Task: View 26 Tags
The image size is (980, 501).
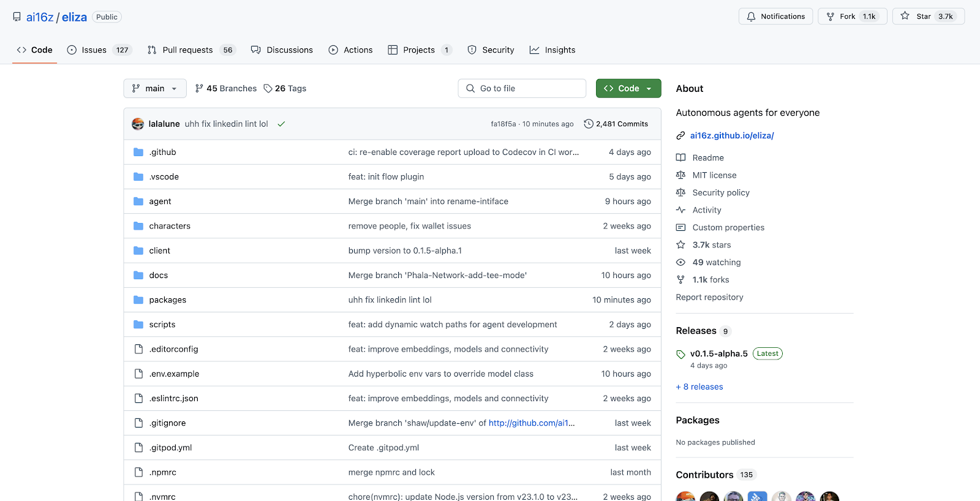Action: point(285,88)
